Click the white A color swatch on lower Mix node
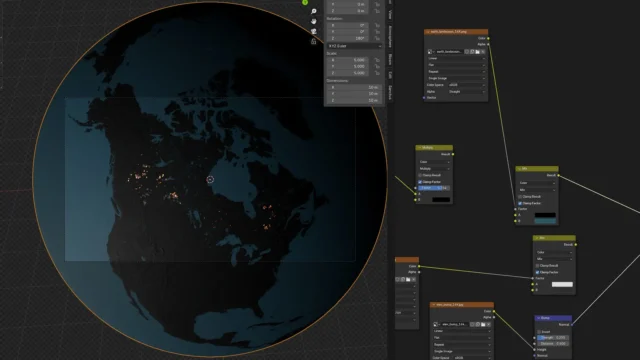The width and height of the screenshot is (640, 360). (x=562, y=284)
